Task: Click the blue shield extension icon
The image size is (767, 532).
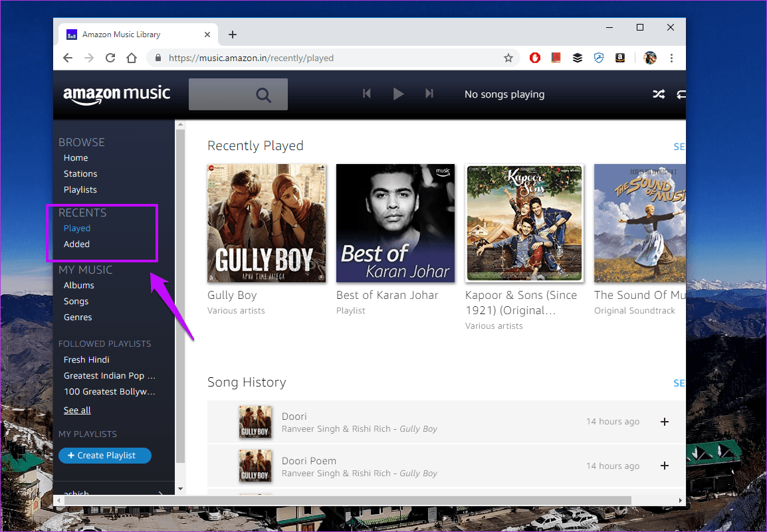Action: tap(599, 58)
